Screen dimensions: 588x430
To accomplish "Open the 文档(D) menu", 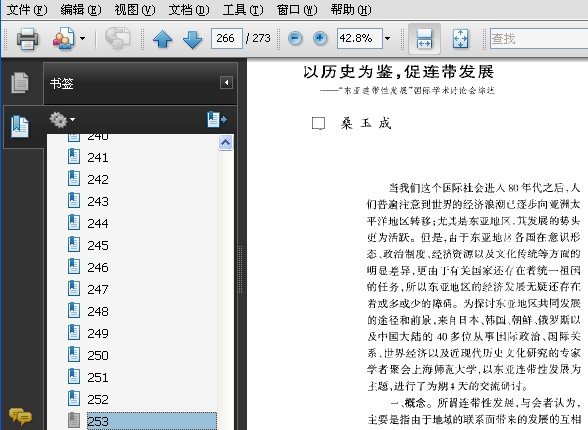I will click(189, 9).
